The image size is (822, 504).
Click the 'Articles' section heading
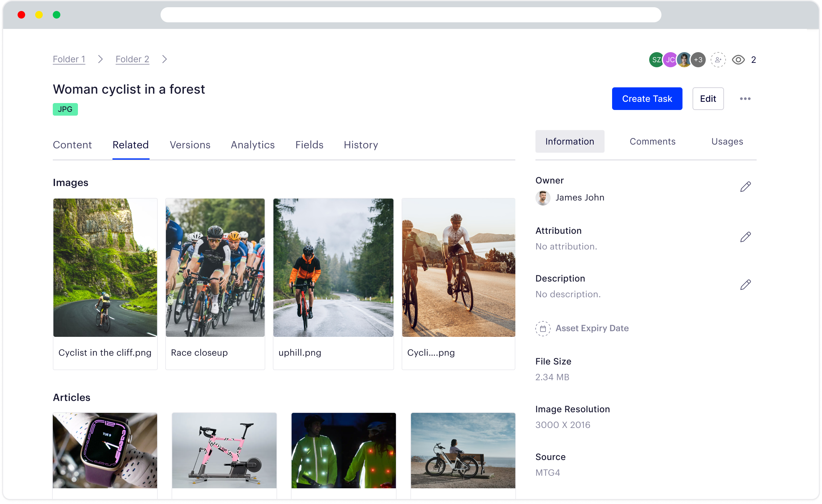coord(71,397)
